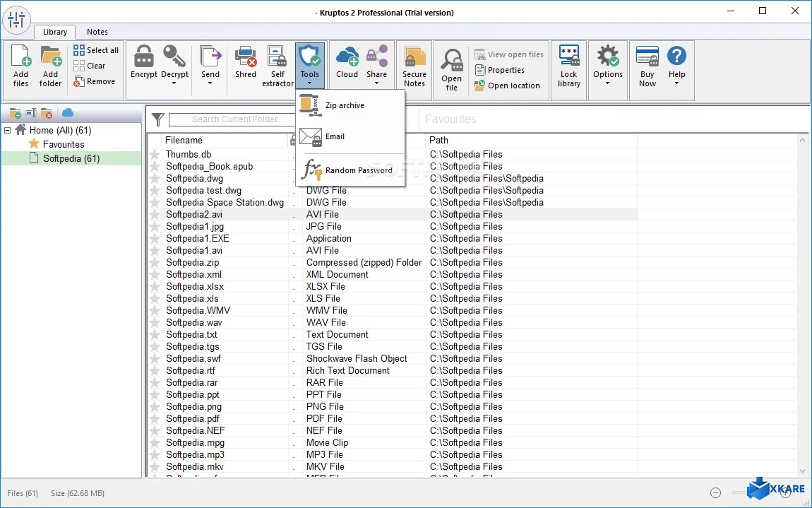Toggle favourite star for Softpedia.txt
The height and width of the screenshot is (508, 812).
155,335
